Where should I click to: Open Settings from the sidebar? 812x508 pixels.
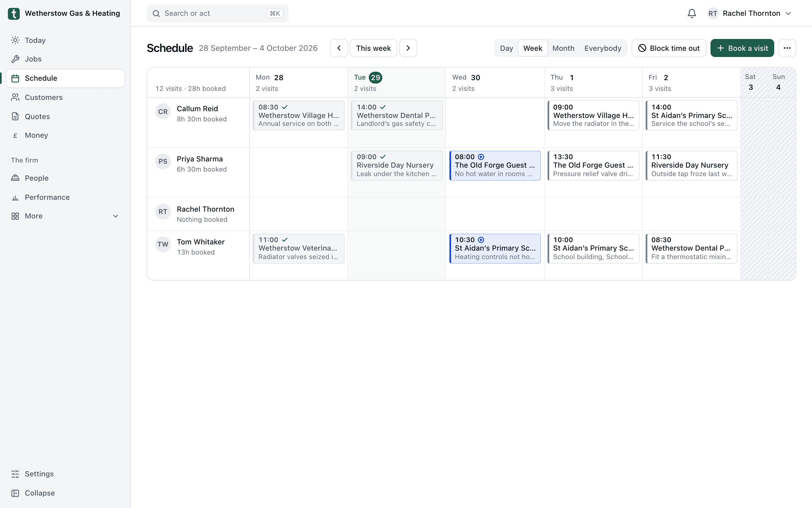(65, 474)
